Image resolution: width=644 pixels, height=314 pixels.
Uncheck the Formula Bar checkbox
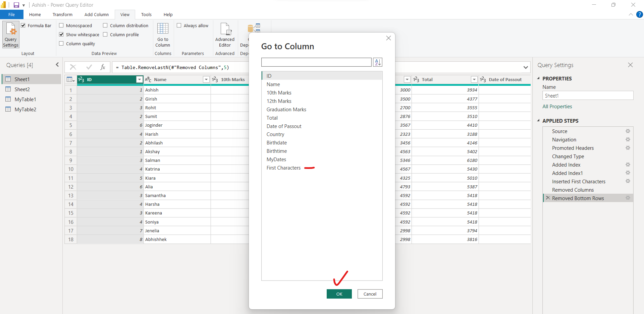click(23, 25)
